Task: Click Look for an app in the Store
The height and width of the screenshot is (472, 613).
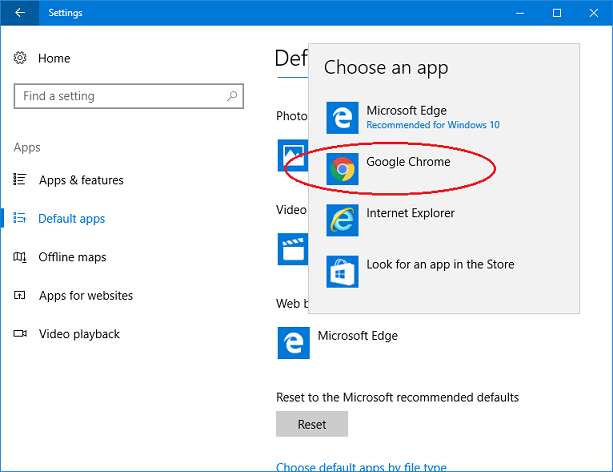Action: point(440,270)
